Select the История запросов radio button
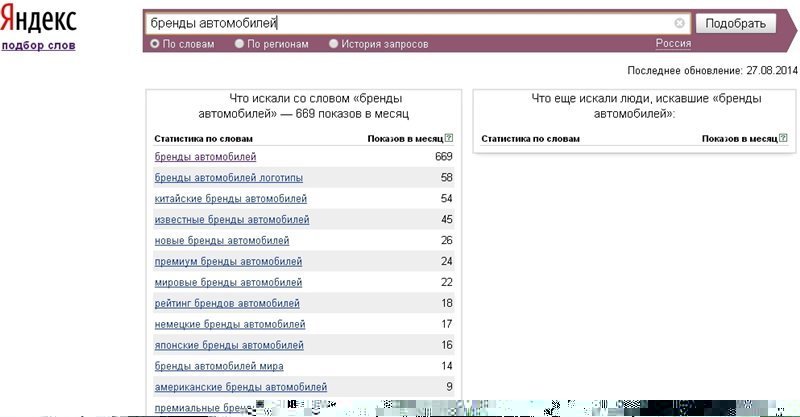This screenshot has height=417, width=800. pos(334,44)
